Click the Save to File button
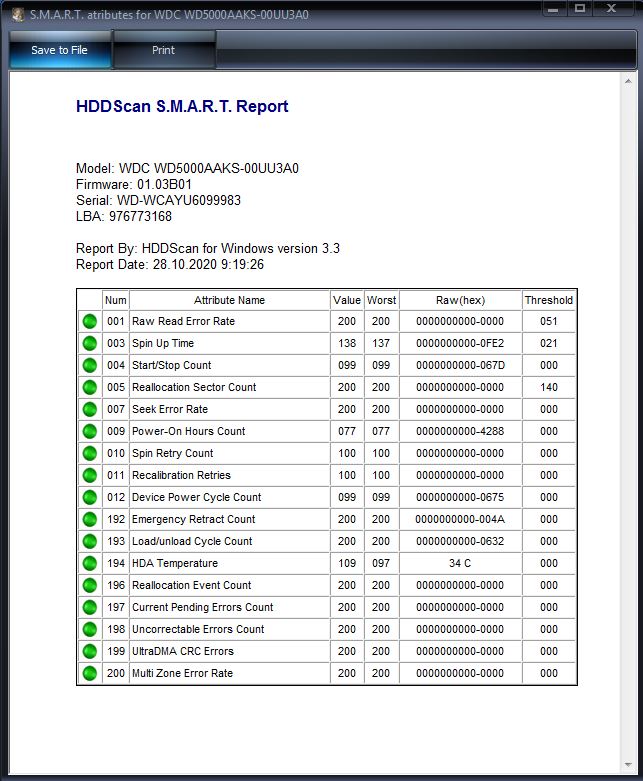643x781 pixels. click(60, 50)
